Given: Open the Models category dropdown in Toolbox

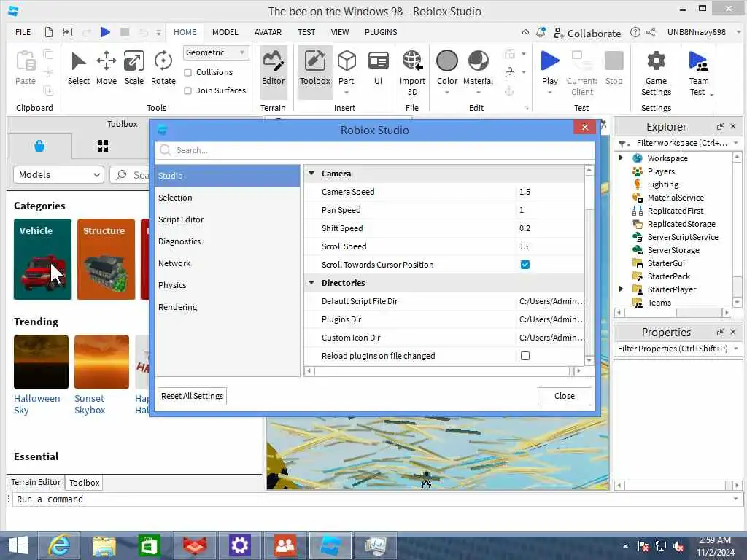Looking at the screenshot, I should click(x=58, y=175).
